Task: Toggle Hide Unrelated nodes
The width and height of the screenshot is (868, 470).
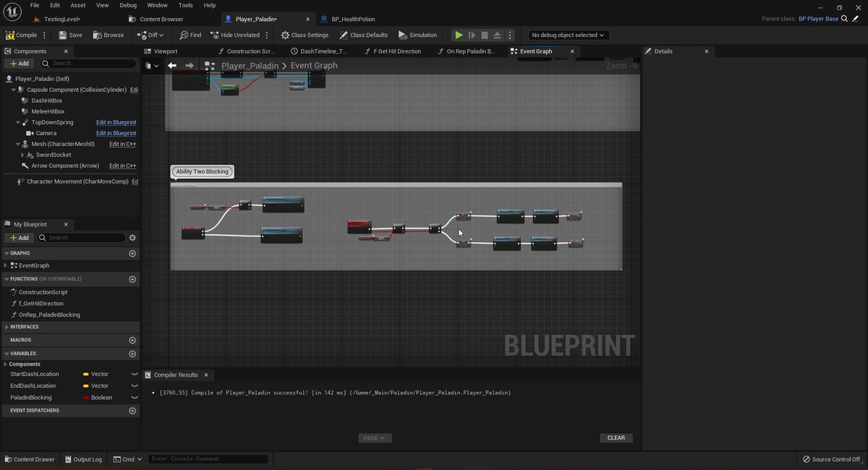Action: point(237,35)
